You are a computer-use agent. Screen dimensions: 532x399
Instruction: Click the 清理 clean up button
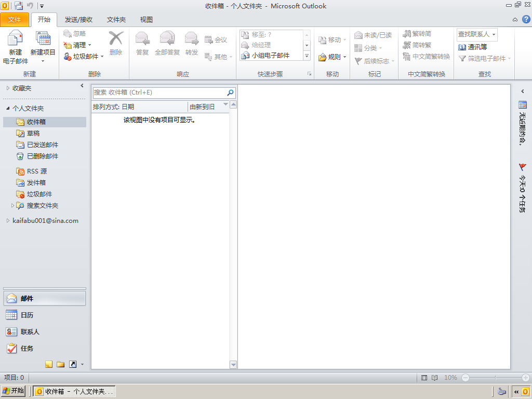click(77, 45)
